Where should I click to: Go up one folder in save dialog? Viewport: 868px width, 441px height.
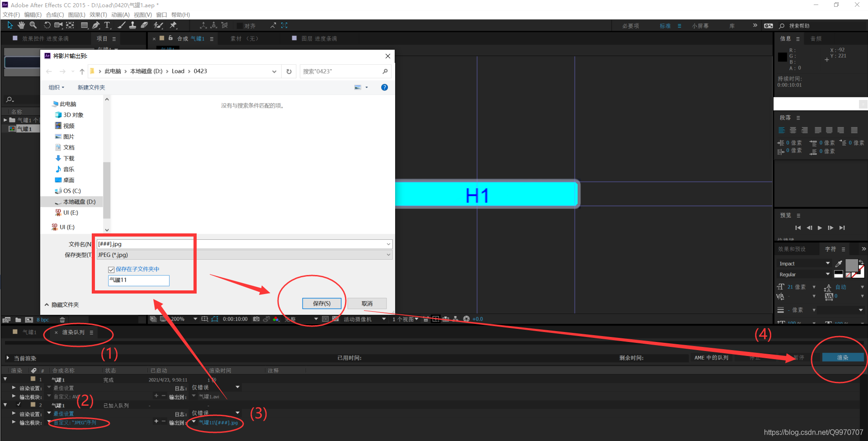(x=82, y=71)
